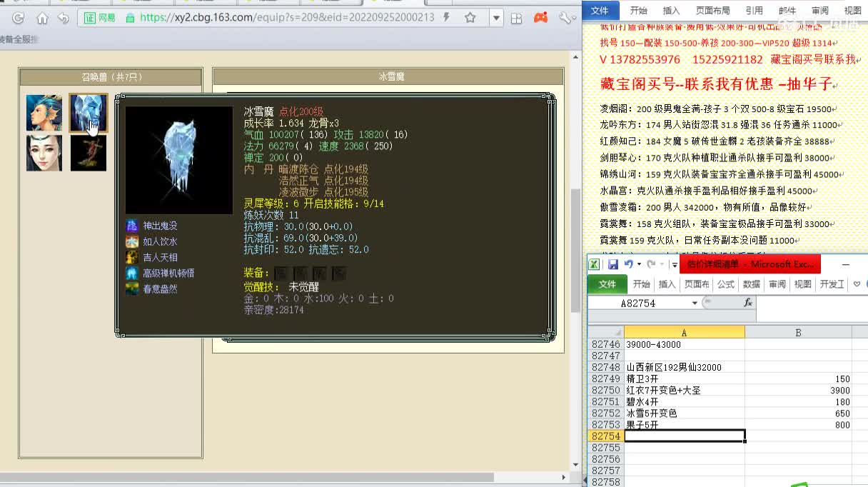Go to browser home page icon

[42, 18]
